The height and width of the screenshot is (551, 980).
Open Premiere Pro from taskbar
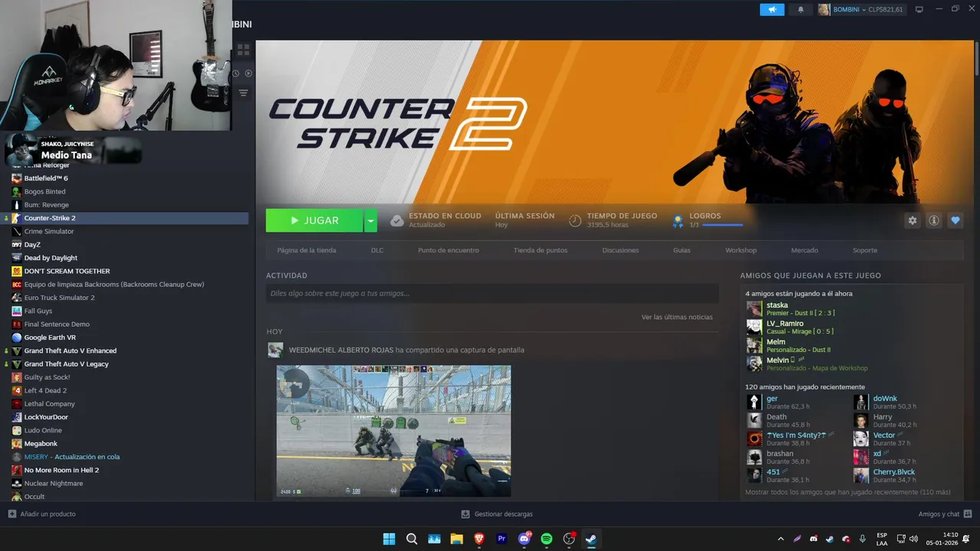click(501, 539)
